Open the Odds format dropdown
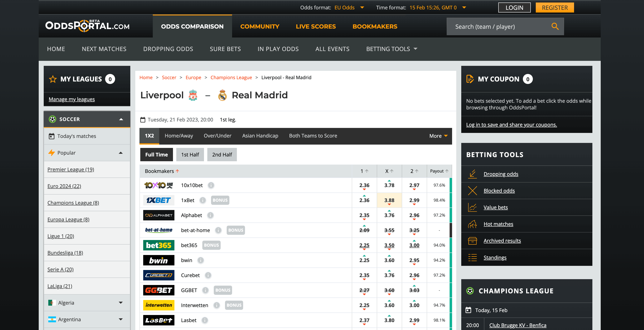 349,7
